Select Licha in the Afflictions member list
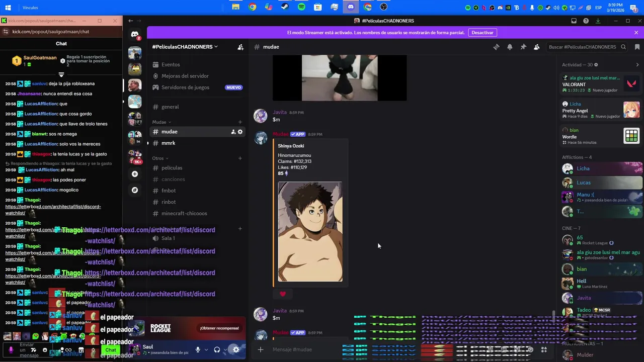Image resolution: width=644 pixels, height=362 pixels. (602, 168)
